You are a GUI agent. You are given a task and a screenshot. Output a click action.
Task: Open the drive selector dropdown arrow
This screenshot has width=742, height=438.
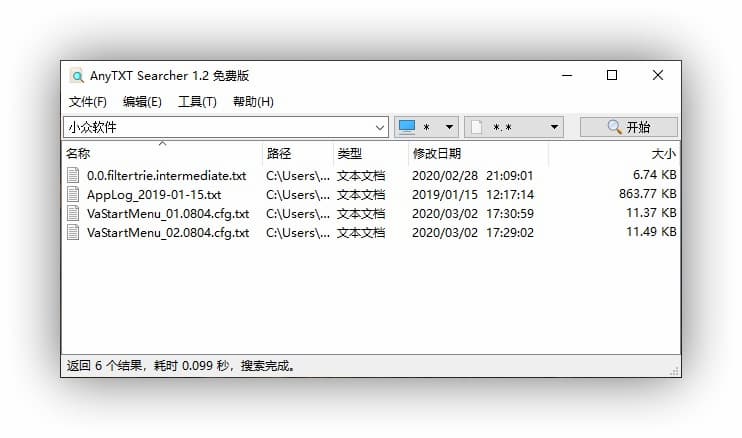[450, 127]
